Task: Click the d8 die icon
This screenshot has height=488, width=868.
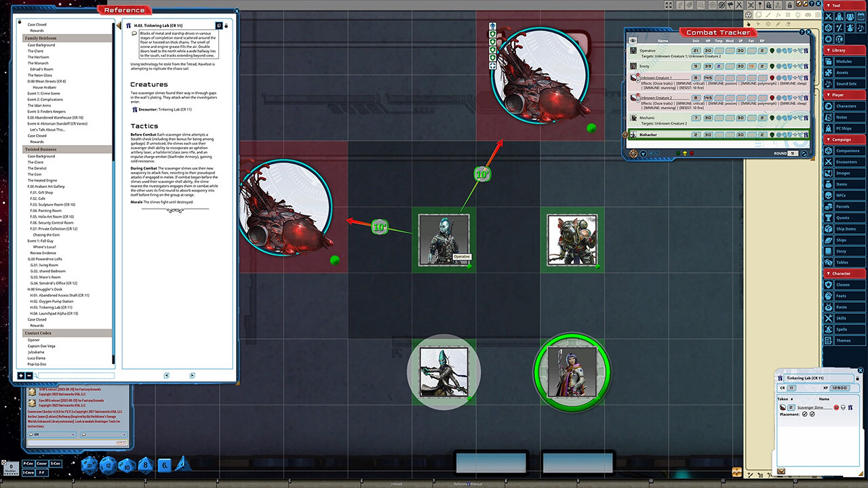Action: 145,464
